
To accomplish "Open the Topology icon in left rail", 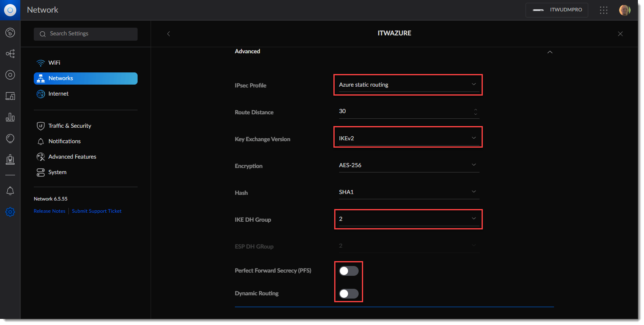I will coord(10,54).
